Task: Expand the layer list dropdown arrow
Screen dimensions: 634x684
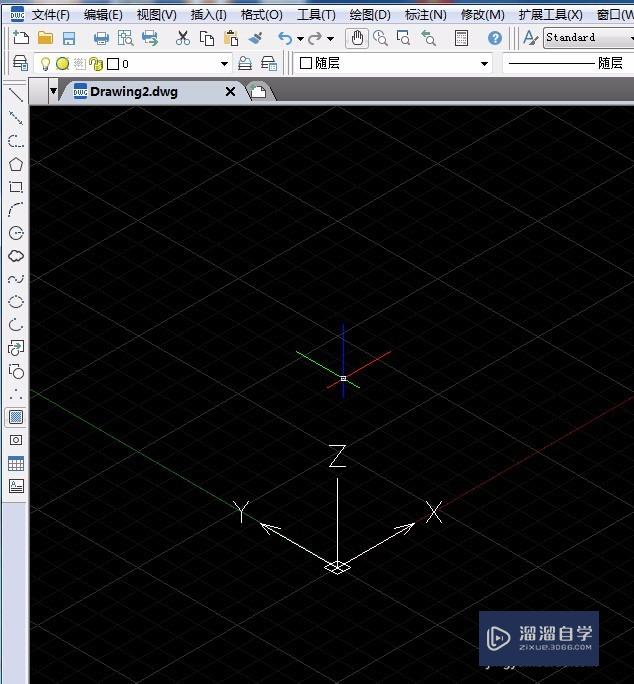Action: [224, 64]
